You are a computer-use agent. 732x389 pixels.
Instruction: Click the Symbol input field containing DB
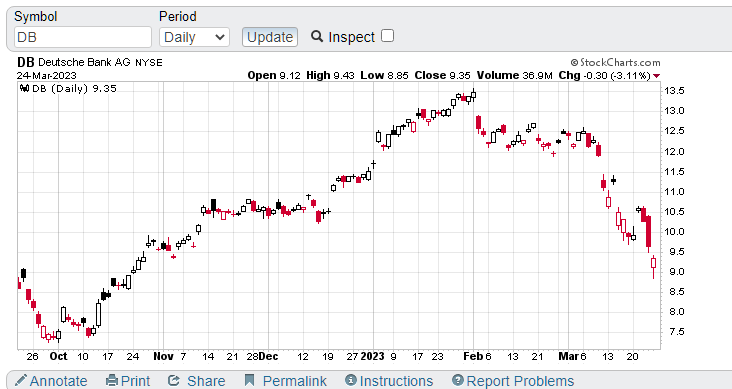(x=83, y=37)
